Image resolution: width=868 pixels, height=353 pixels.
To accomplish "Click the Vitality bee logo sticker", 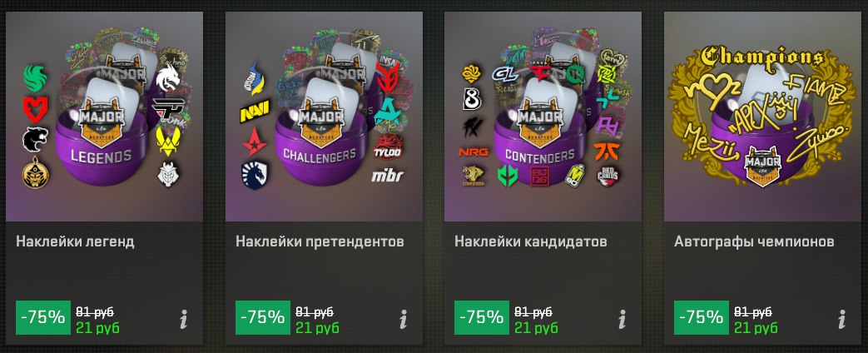I will pyautogui.click(x=166, y=141).
